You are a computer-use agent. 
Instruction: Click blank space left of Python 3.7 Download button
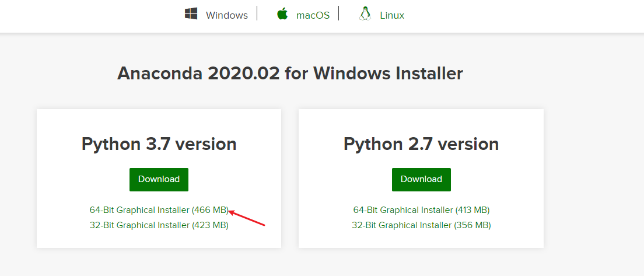pyautogui.click(x=82, y=179)
